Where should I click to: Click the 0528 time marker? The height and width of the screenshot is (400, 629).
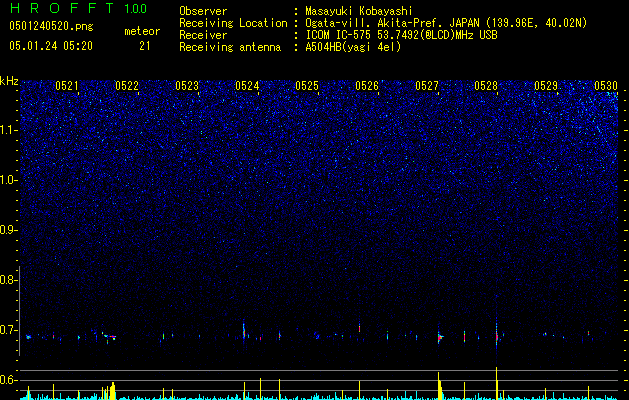[x=486, y=86]
